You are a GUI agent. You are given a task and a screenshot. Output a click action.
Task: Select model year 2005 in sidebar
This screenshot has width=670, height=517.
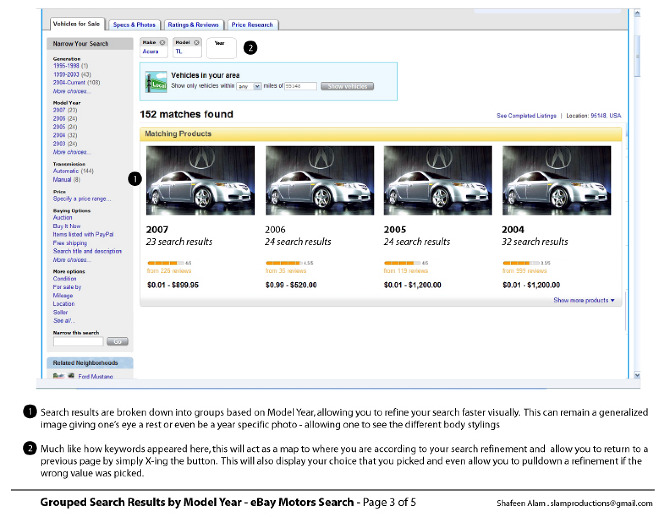point(59,126)
